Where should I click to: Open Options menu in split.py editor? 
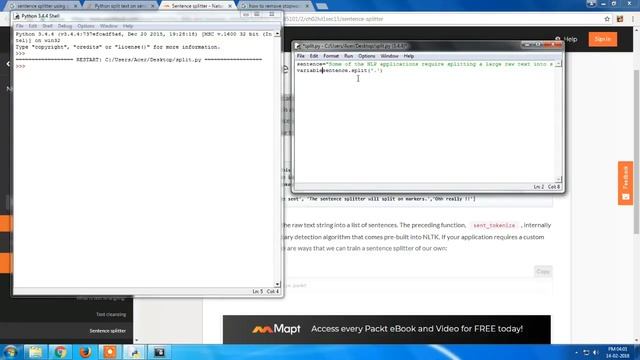[367, 56]
